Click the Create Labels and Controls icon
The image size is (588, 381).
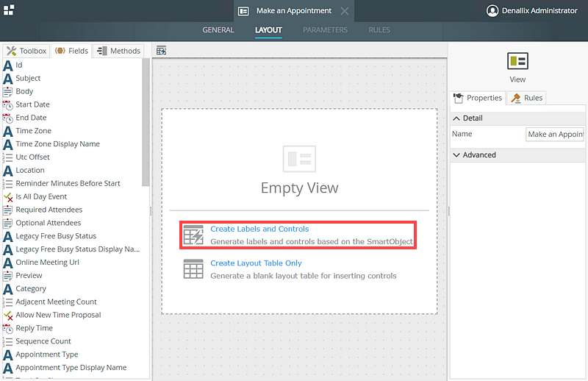point(193,235)
